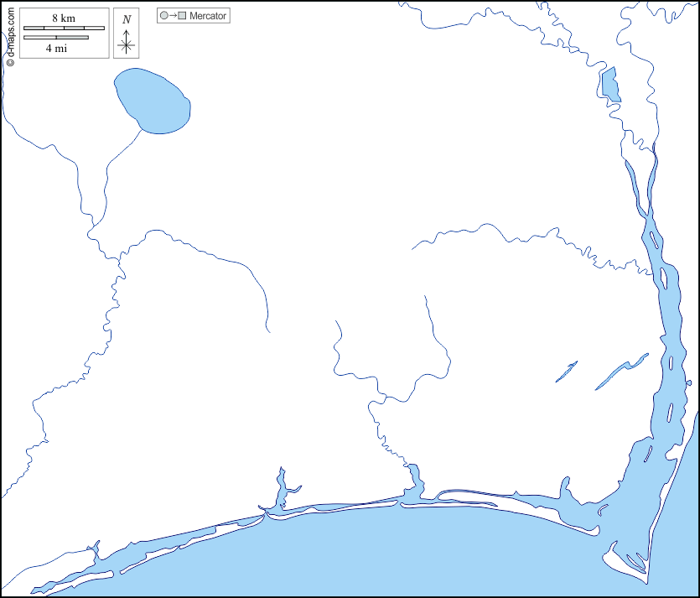Click the Mercator projection label
Image resolution: width=700 pixels, height=598 pixels.
208,16
